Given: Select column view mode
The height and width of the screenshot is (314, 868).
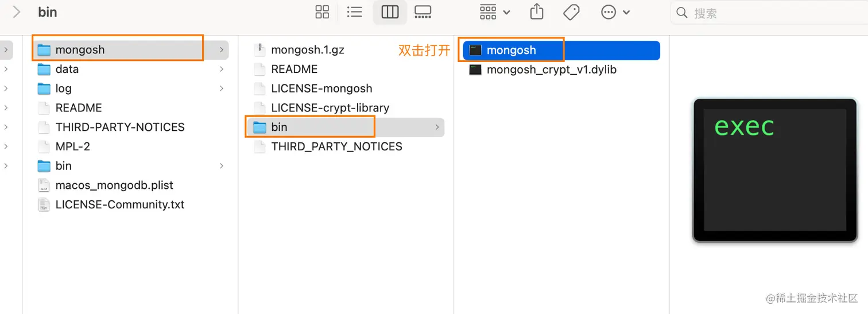Looking at the screenshot, I should coord(390,12).
